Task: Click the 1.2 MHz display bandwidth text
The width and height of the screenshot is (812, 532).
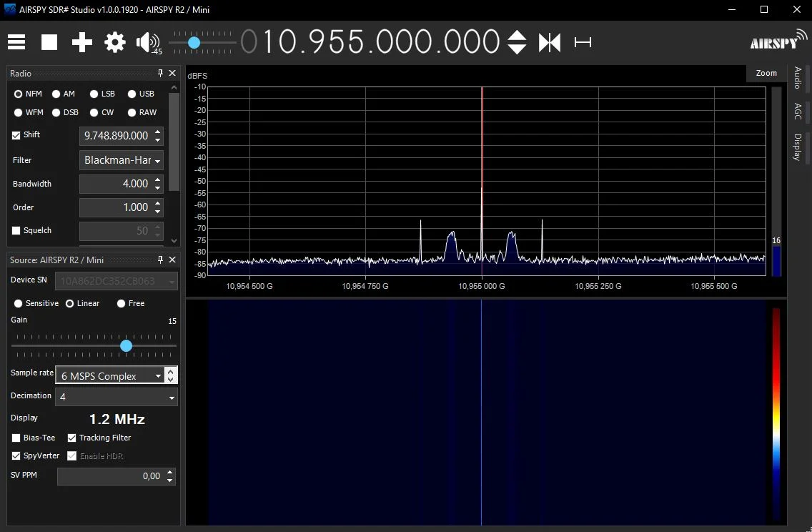Action: click(117, 419)
